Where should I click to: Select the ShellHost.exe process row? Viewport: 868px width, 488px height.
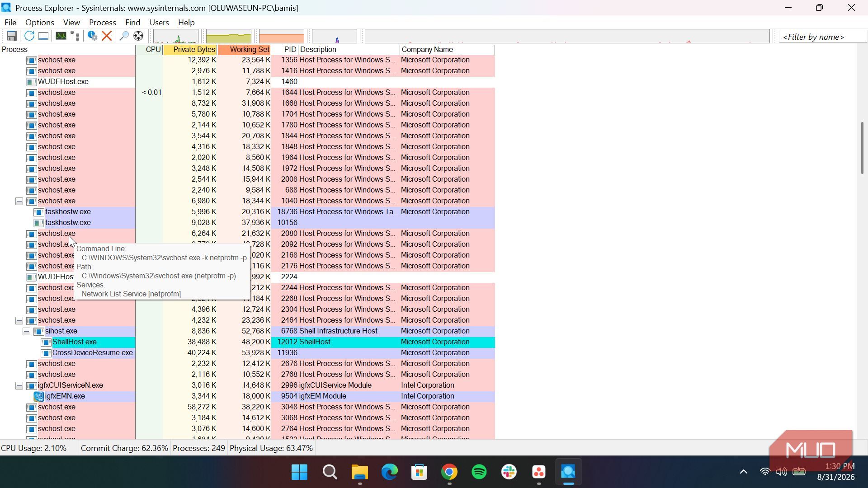pyautogui.click(x=247, y=342)
